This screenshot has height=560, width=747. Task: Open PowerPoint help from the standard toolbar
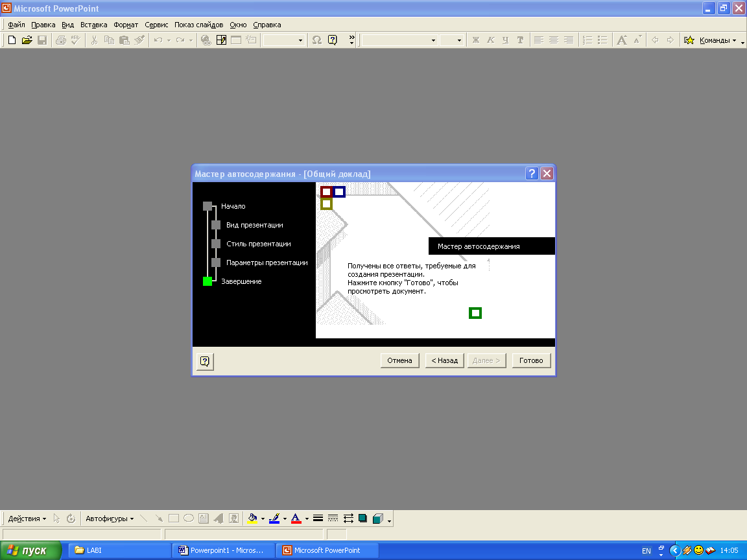click(x=333, y=40)
